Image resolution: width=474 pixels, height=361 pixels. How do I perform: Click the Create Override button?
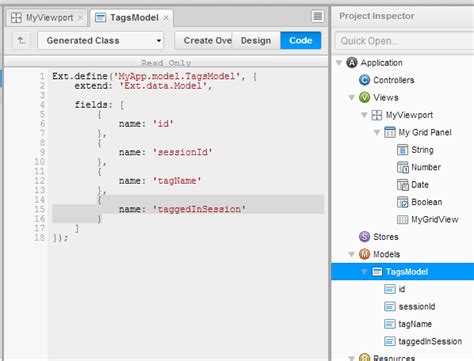[204, 41]
